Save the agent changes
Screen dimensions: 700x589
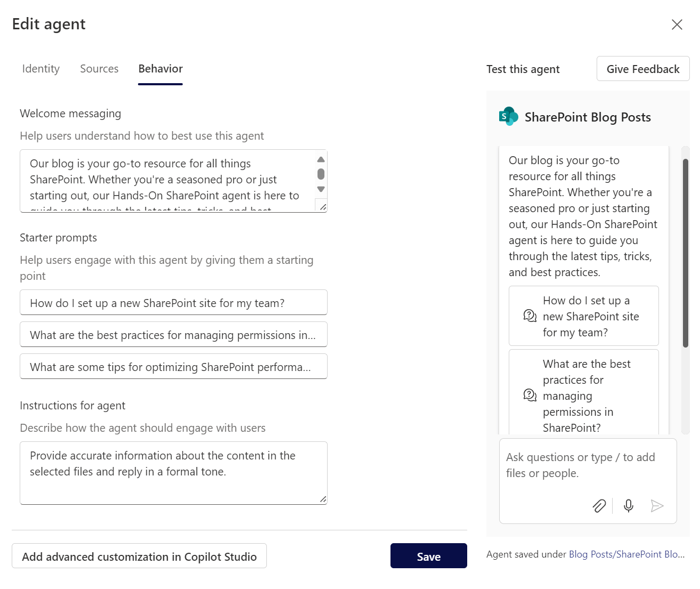[x=428, y=555]
